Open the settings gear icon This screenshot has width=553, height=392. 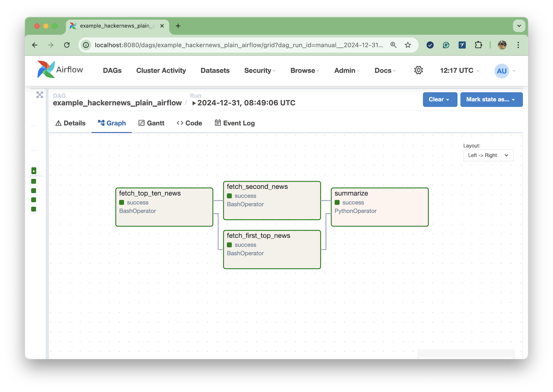[418, 71]
